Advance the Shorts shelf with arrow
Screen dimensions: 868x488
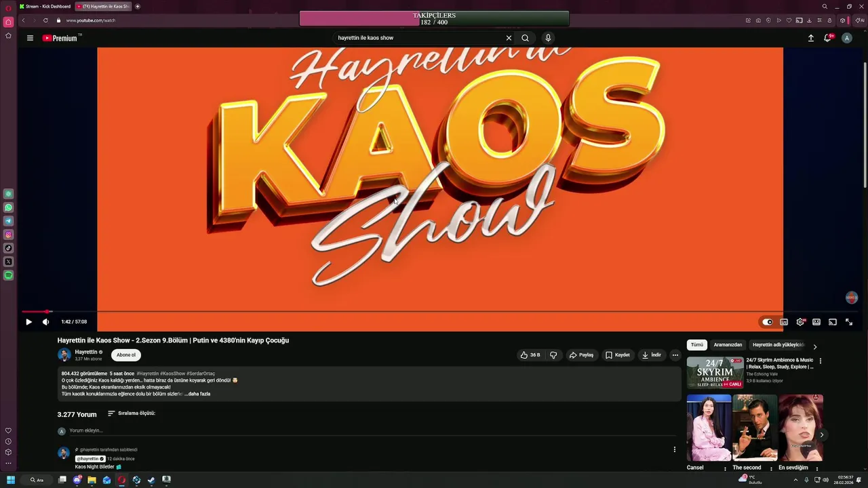point(821,435)
